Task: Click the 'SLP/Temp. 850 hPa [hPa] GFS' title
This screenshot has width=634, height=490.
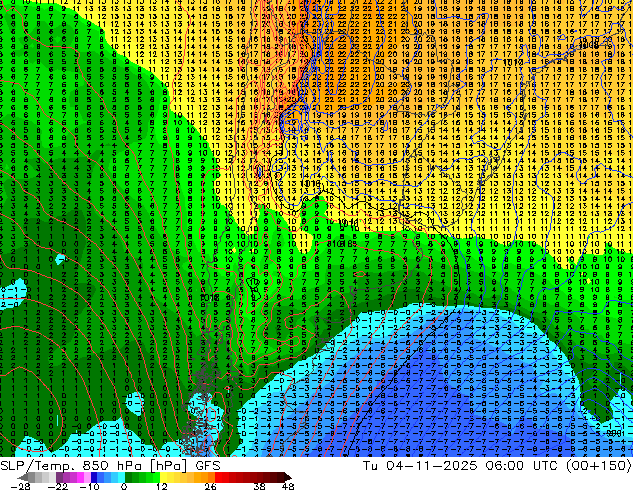Action: (x=110, y=466)
